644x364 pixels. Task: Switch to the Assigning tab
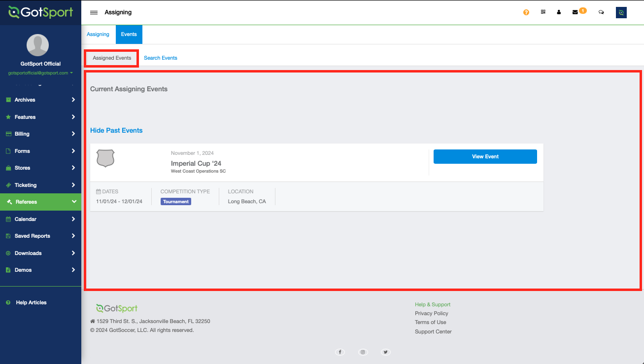[98, 35]
